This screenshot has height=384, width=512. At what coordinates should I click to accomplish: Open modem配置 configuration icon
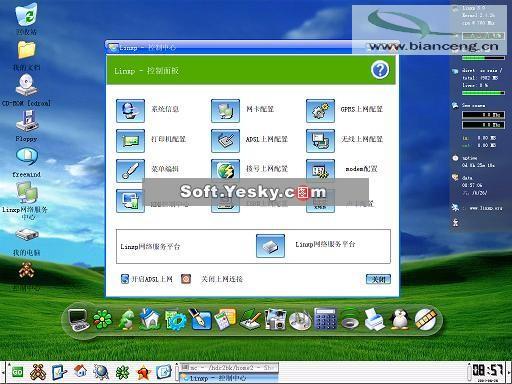click(x=320, y=170)
